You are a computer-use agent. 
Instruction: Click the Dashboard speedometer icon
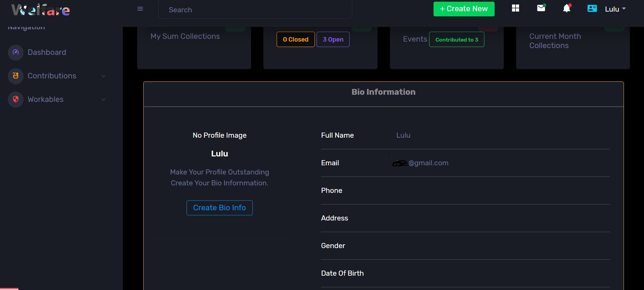(x=16, y=52)
